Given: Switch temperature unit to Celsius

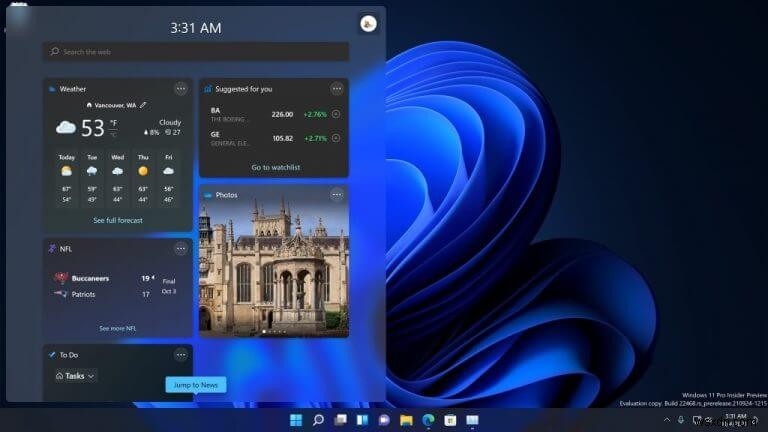Looking at the screenshot, I should point(113,134).
